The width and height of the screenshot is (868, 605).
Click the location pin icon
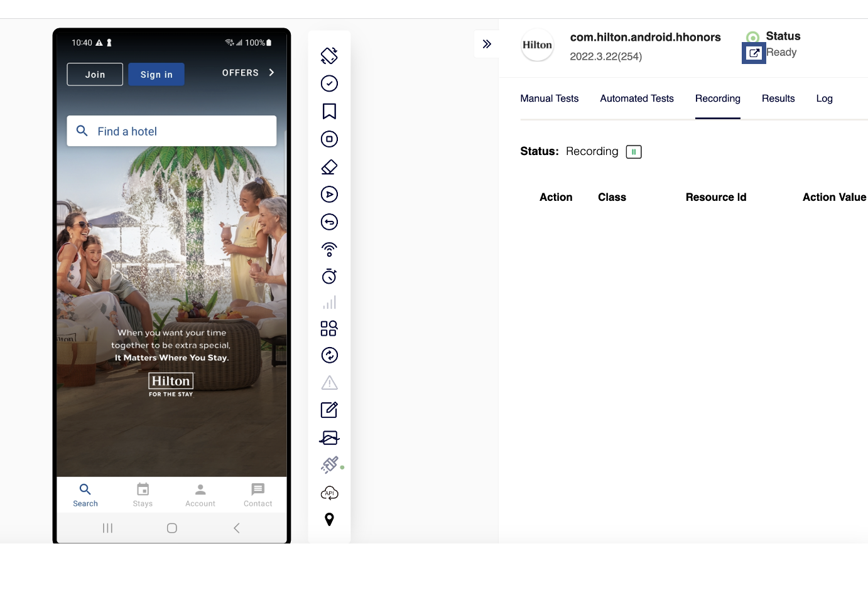329,520
